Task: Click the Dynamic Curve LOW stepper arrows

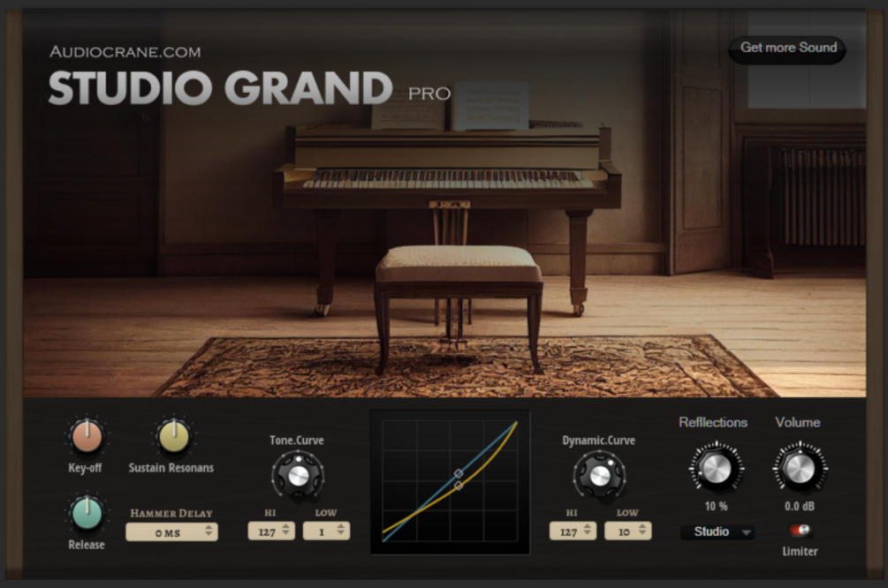Action: point(642,531)
